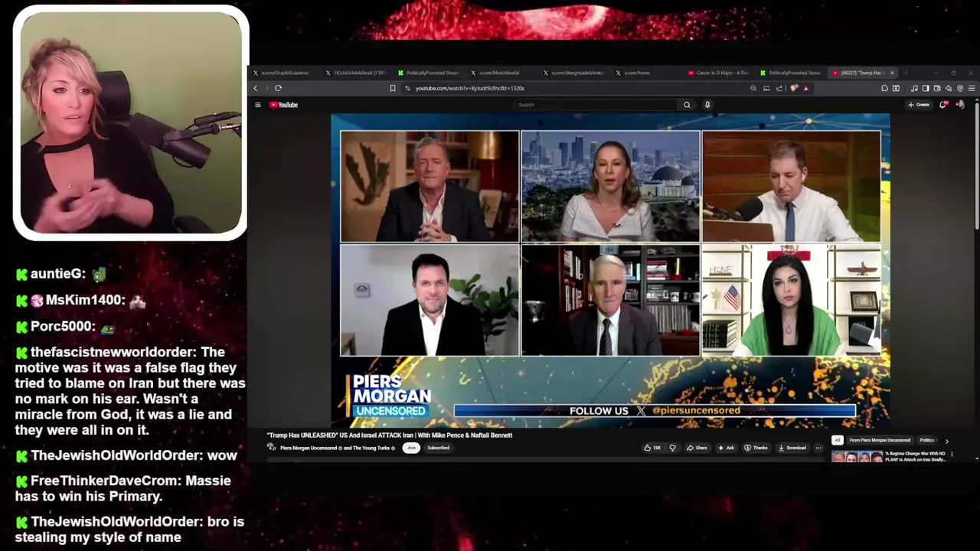Screen dimensions: 980x551
Task: Bookmark this page icon in address bar
Action: (393, 88)
